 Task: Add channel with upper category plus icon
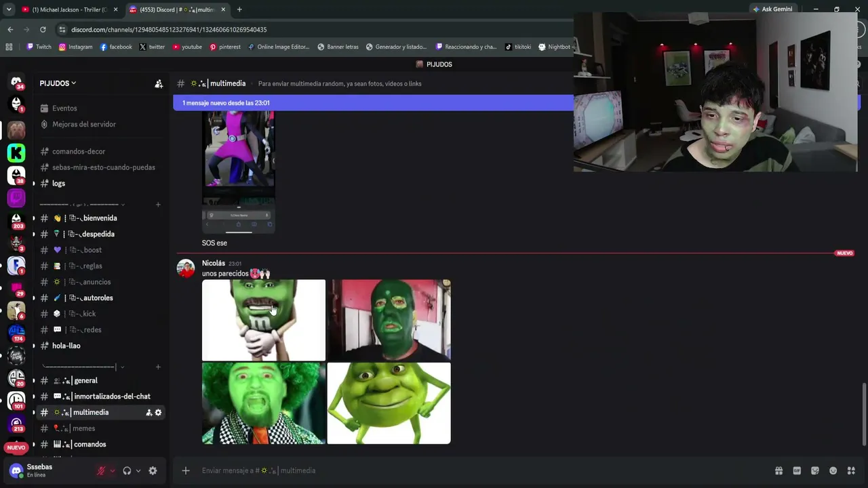point(158,204)
